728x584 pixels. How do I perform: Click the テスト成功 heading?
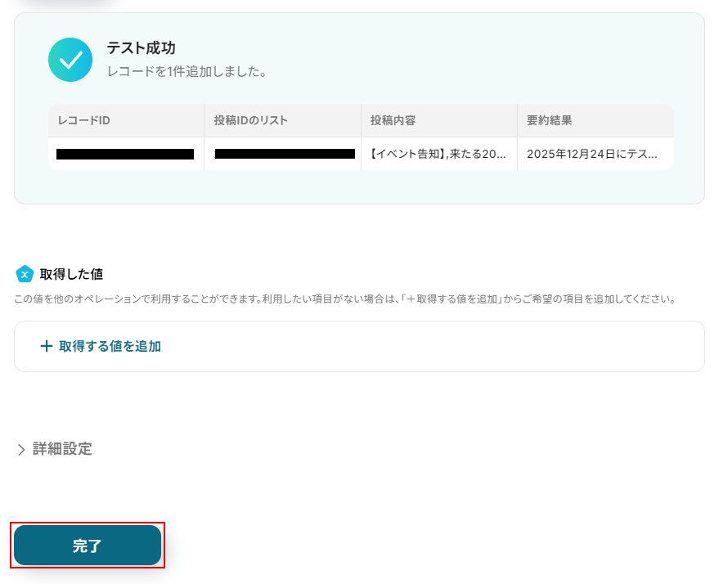coord(142,48)
